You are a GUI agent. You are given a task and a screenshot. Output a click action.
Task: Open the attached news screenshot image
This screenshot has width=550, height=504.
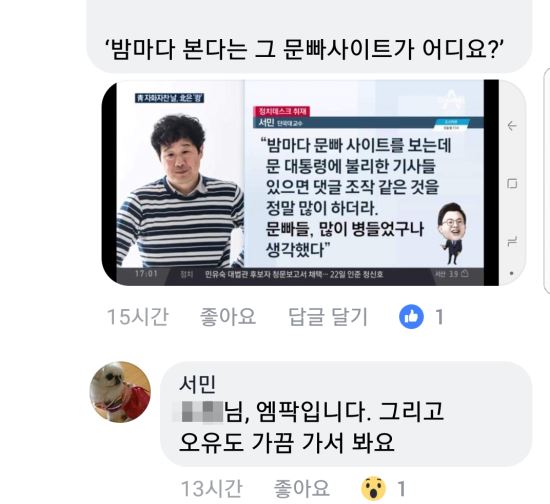[x=300, y=182]
